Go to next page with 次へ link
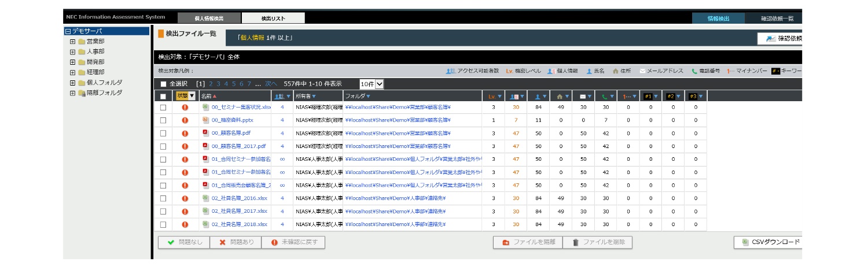Viewport: 868px width, 266px height. pyautogui.click(x=271, y=84)
